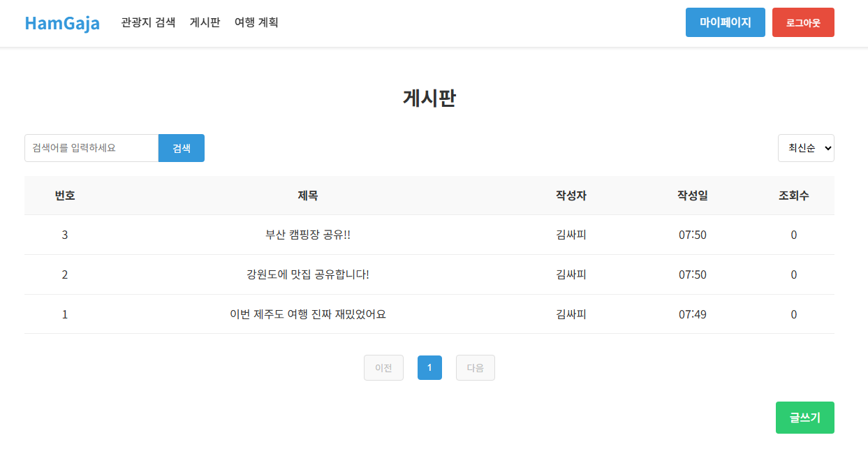Open the 여행 계획 menu
Viewport: 868px width, 470px height.
point(256,22)
